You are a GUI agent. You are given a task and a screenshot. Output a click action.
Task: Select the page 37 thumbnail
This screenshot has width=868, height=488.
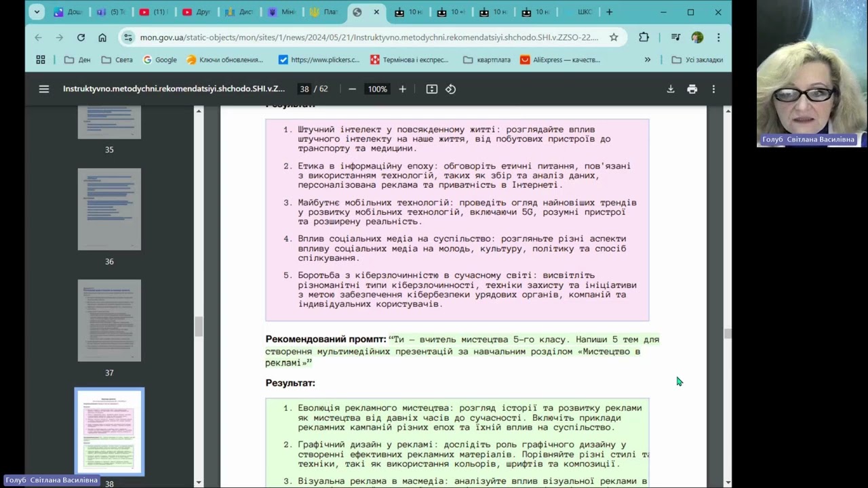(x=109, y=321)
